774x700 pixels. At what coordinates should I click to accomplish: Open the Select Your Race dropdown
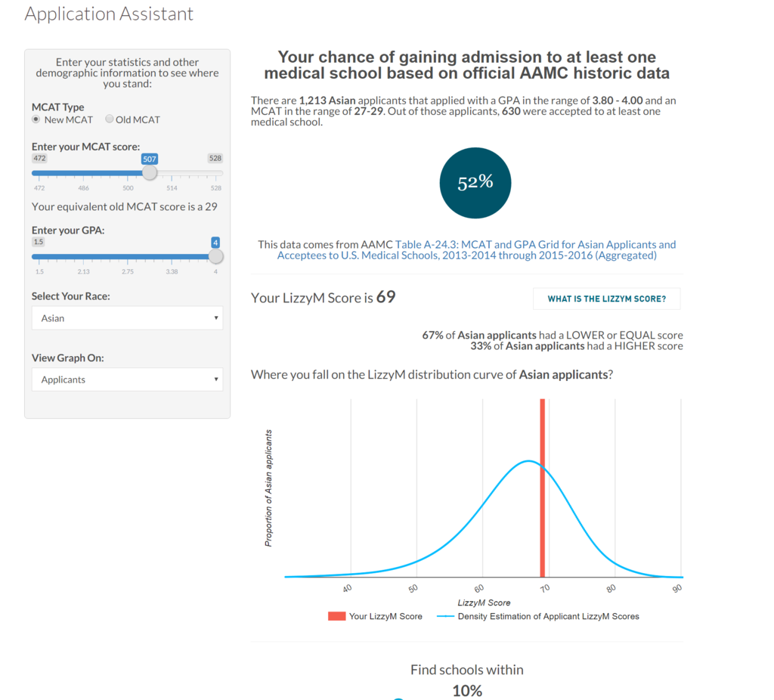(127, 318)
